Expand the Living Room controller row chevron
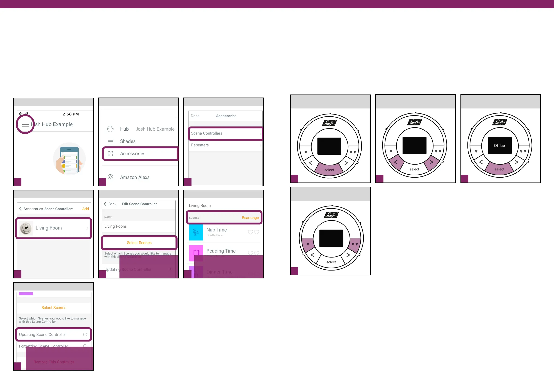Viewport: 554px width, 392px height. 87,228
